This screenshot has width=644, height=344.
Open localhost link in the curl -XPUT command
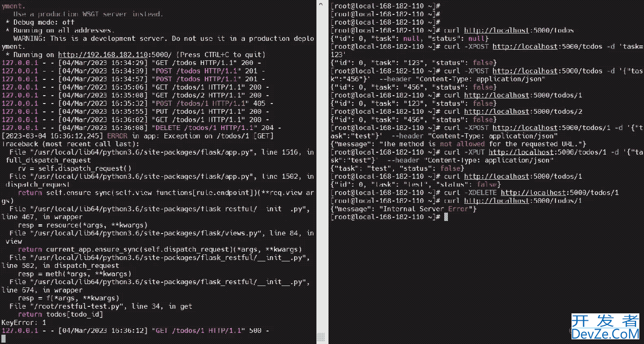521,152
